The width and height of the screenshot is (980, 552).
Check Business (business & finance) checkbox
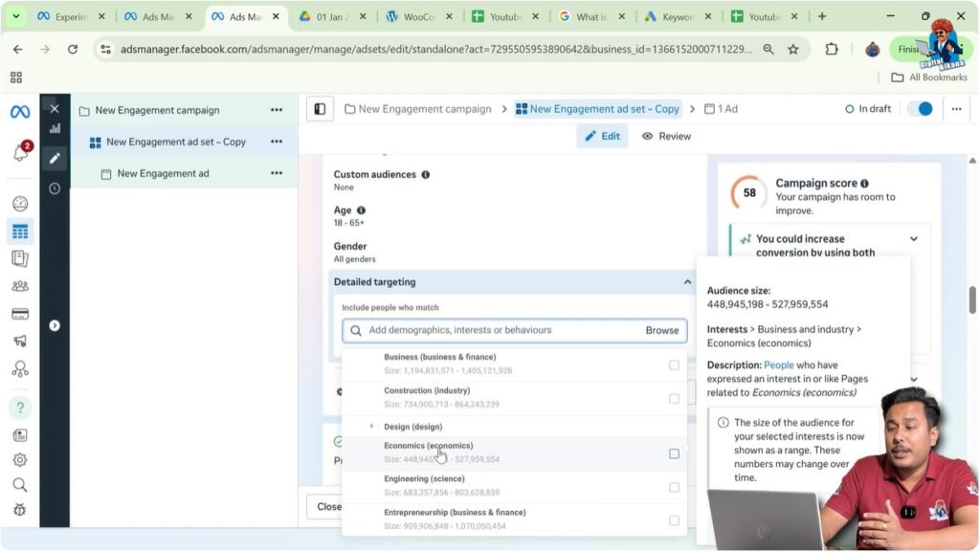coord(674,365)
